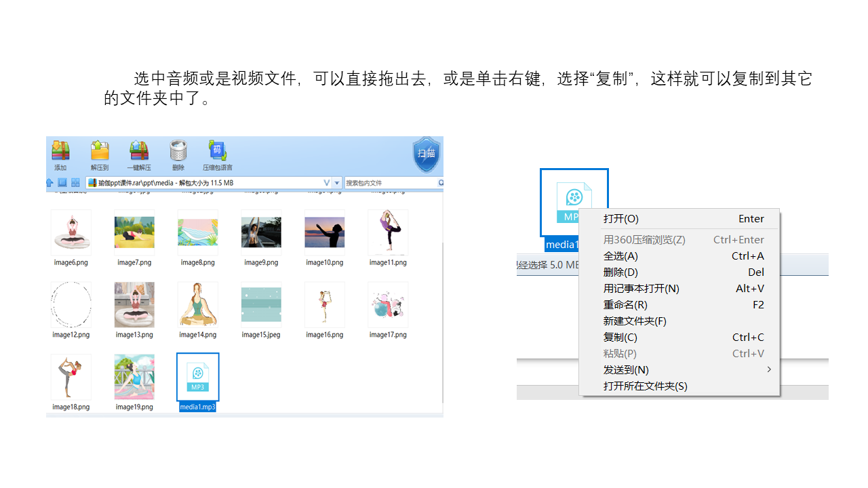Image resolution: width=868 pixels, height=488 pixels.
Task: Choose 复制(C) from the context menu
Action: pos(620,337)
